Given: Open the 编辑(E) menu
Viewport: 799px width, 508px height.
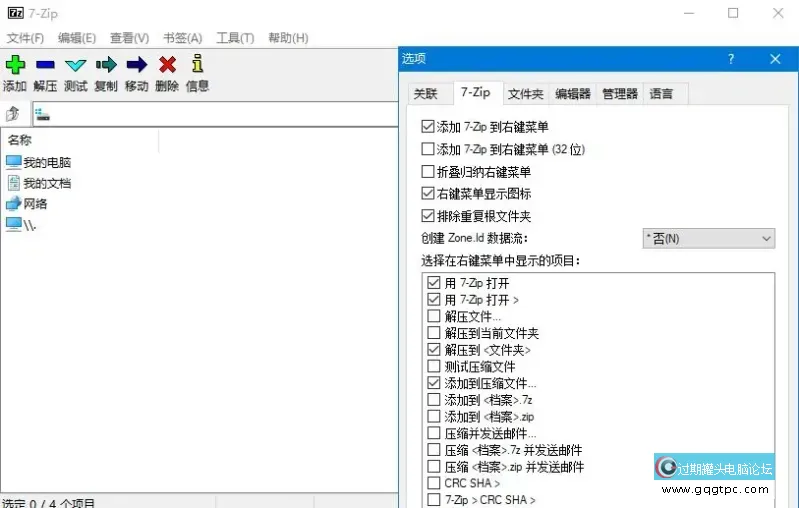Looking at the screenshot, I should (x=77, y=38).
